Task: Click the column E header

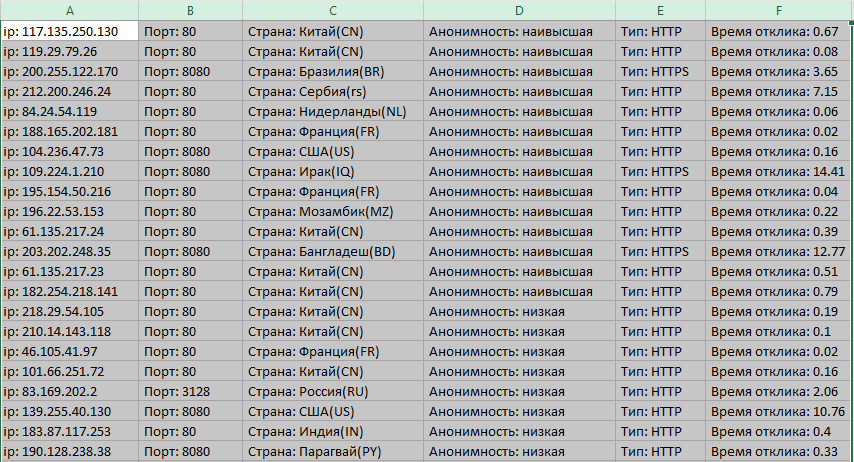Action: 659,10
